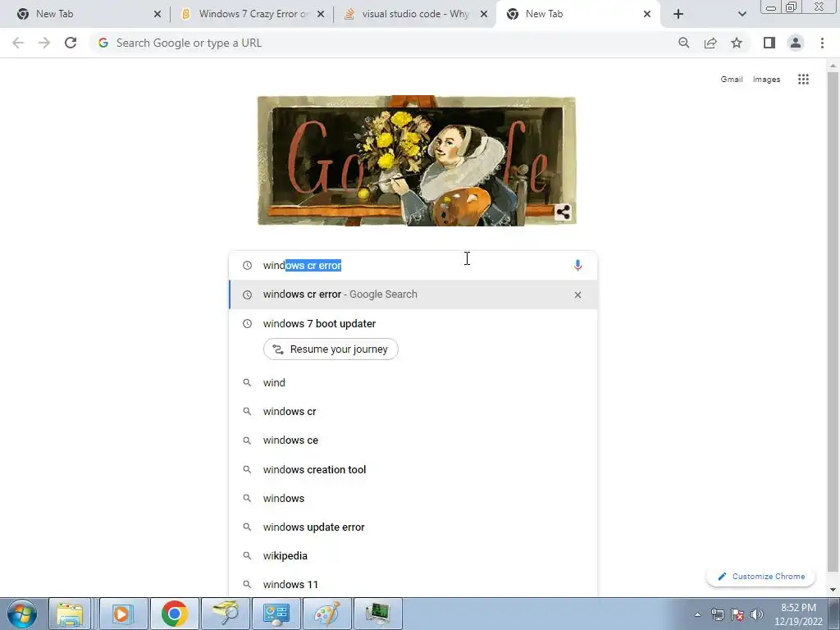Click the 'Resume your journey' button
This screenshot has height=630, width=840.
[x=331, y=349]
